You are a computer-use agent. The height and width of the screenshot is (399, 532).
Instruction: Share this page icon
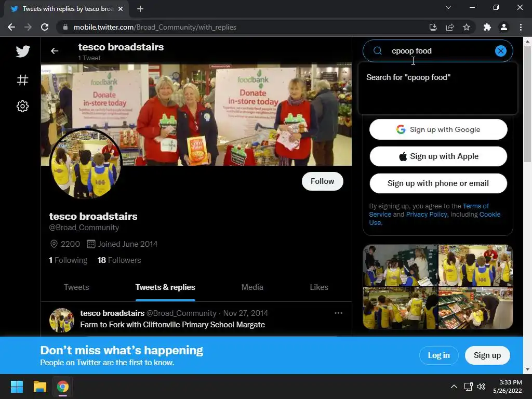(450, 27)
